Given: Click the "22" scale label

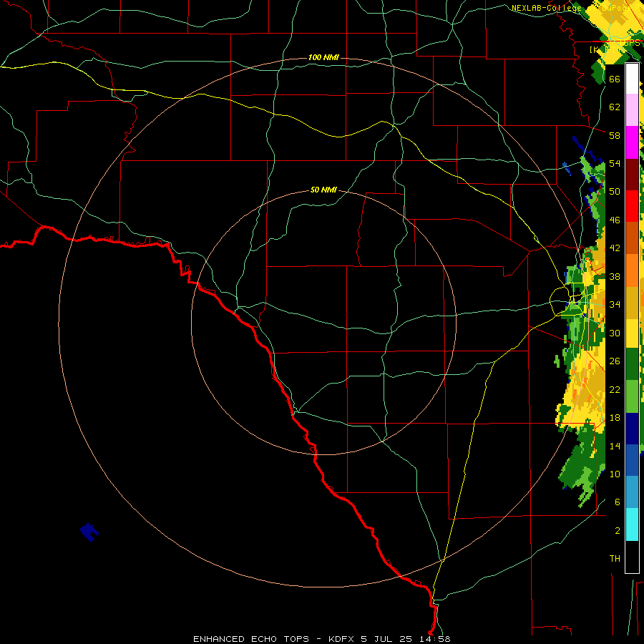Looking at the screenshot, I should click(x=615, y=389).
